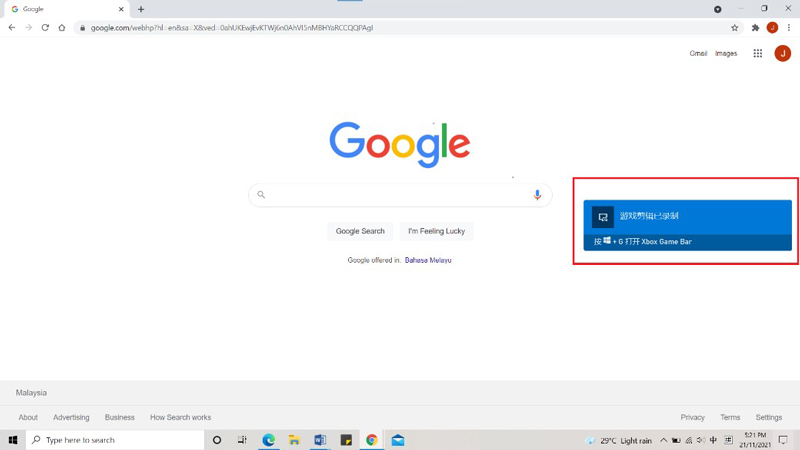Screen dimensions: 800x450
Task: Show hidden system tray icons
Action: coord(663,440)
